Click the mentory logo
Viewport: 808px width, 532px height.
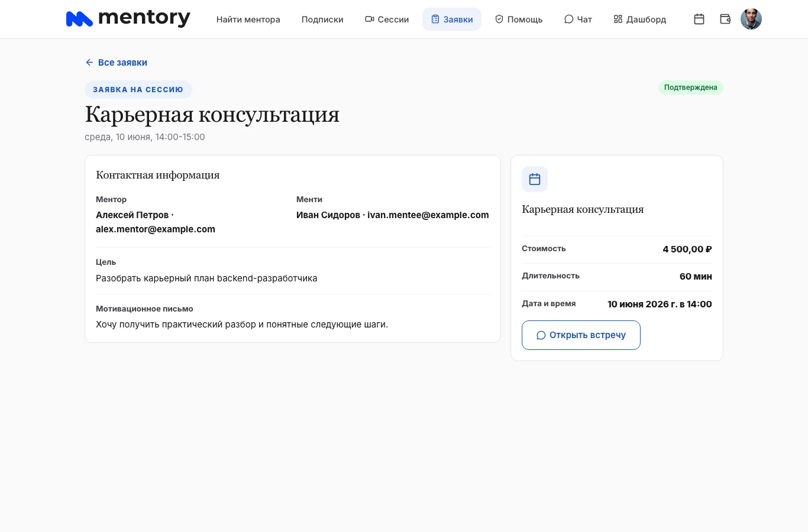point(128,19)
